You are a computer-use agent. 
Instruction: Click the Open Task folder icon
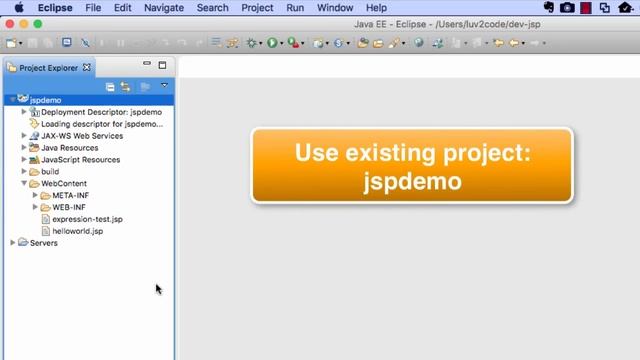tap(378, 43)
